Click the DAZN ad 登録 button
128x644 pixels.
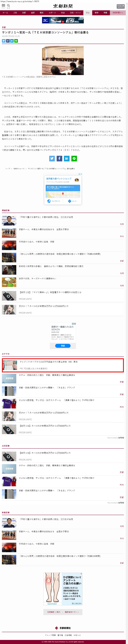coord(63,346)
